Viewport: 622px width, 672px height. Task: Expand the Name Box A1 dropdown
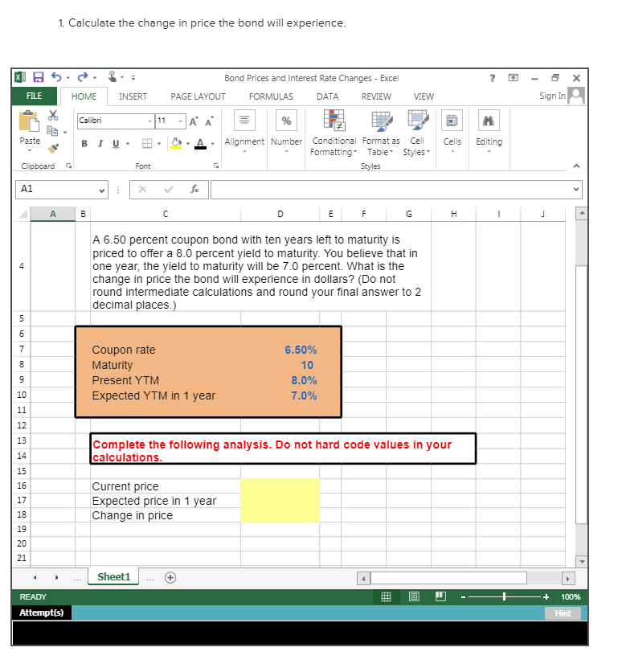coord(101,190)
